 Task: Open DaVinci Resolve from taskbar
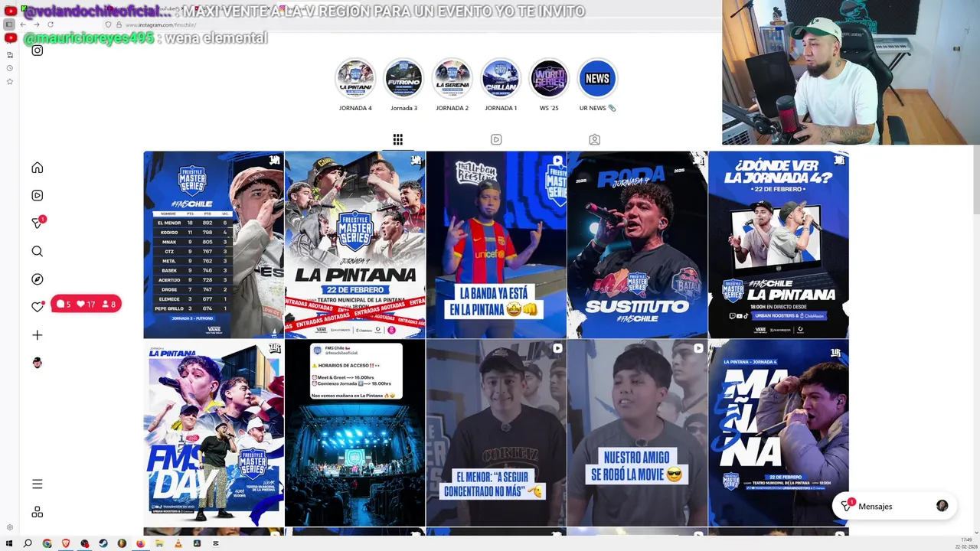click(198, 543)
